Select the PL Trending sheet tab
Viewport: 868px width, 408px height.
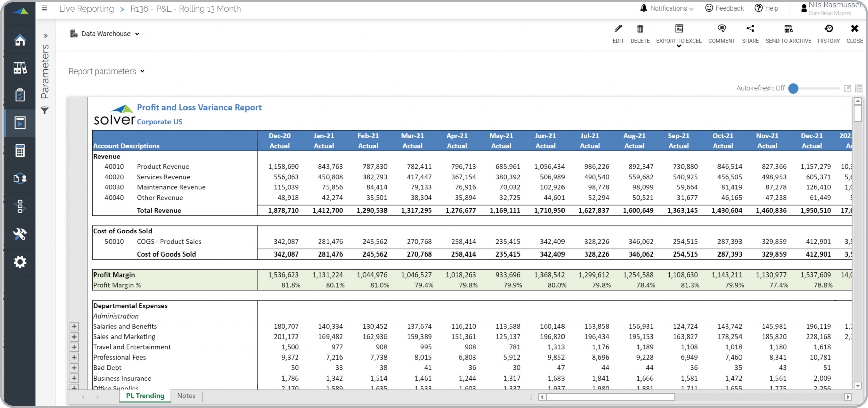click(x=145, y=396)
